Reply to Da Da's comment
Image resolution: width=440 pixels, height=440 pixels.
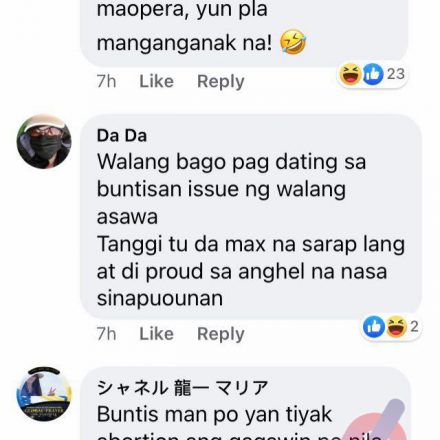click(x=221, y=334)
